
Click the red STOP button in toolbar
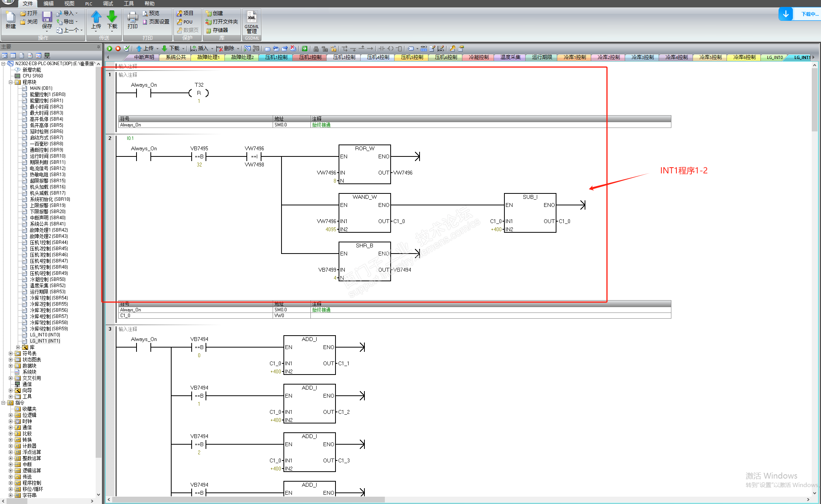(x=118, y=49)
